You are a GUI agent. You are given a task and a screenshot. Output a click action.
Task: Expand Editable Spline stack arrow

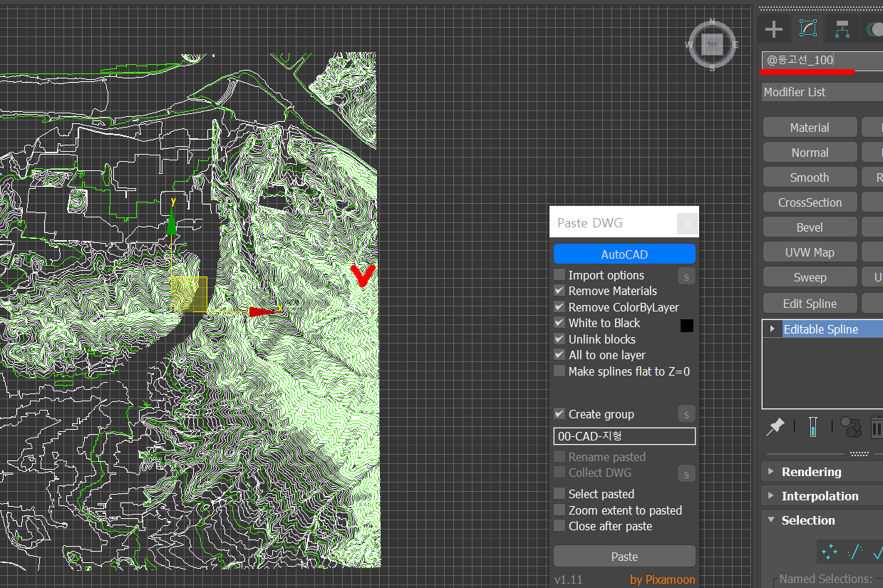[x=772, y=329]
